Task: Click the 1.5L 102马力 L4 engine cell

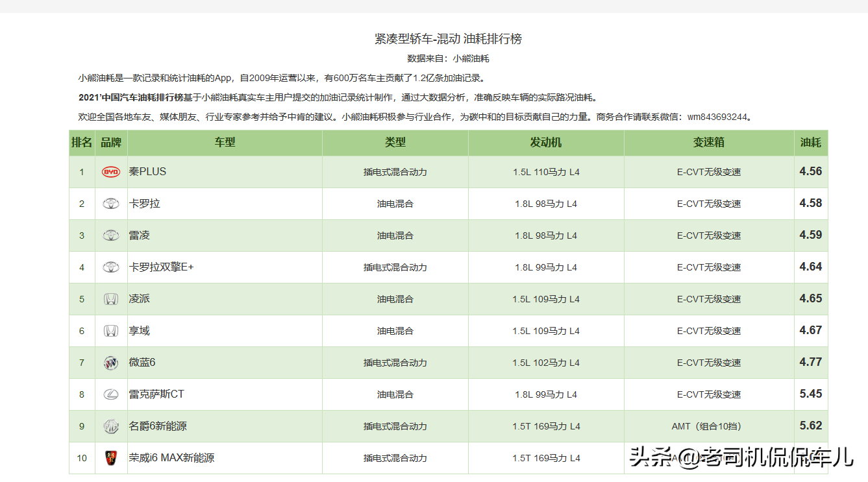Action: point(546,363)
